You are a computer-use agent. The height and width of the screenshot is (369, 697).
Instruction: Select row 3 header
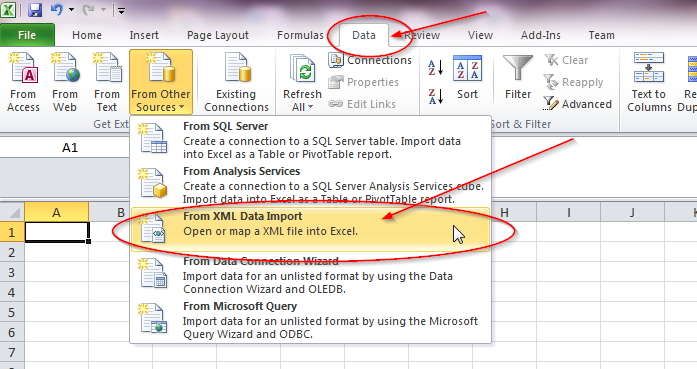(12, 272)
